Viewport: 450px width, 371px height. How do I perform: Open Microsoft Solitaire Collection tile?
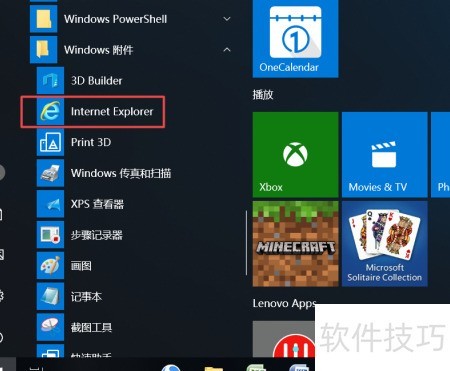tap(385, 244)
